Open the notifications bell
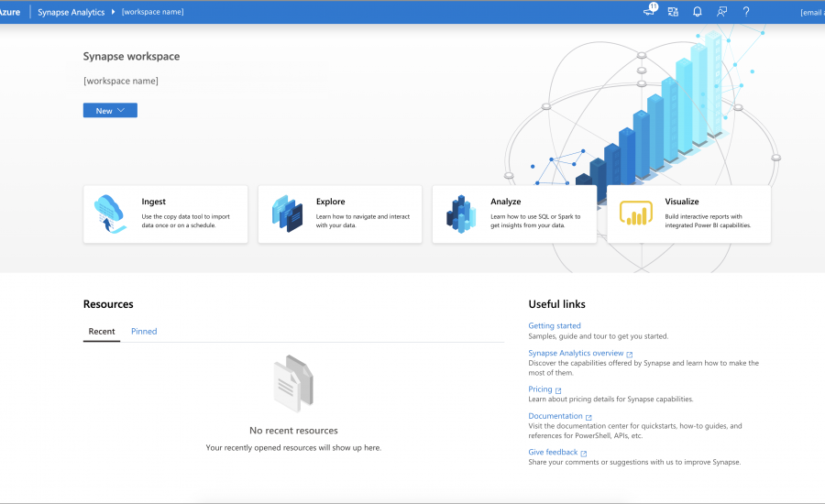The height and width of the screenshot is (504, 825). (698, 12)
